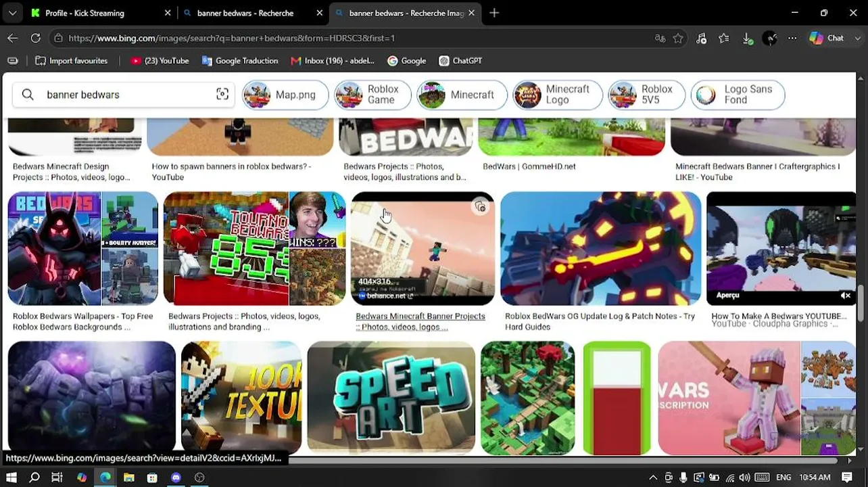Open the SPEED ART image thumbnail
Image resolution: width=868 pixels, height=487 pixels.
391,398
